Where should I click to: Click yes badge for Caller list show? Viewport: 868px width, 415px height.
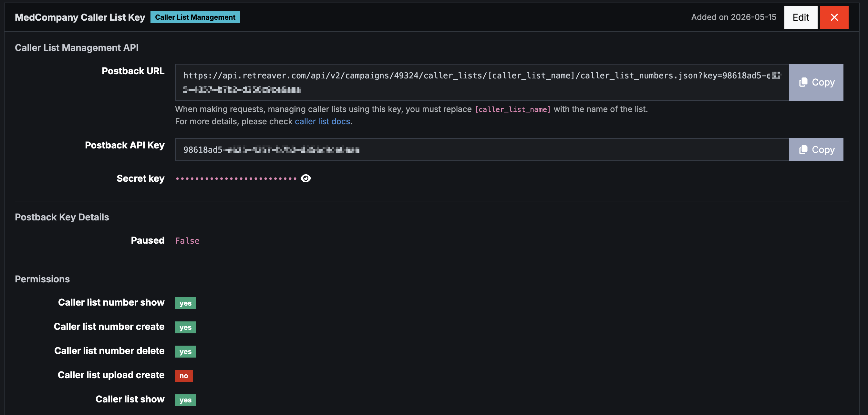pyautogui.click(x=185, y=400)
